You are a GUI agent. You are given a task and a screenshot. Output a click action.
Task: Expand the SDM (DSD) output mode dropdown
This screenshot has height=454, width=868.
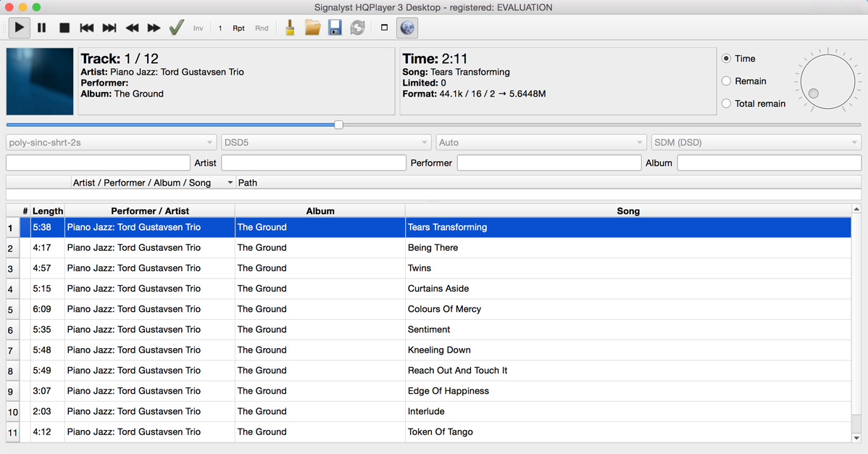point(756,143)
